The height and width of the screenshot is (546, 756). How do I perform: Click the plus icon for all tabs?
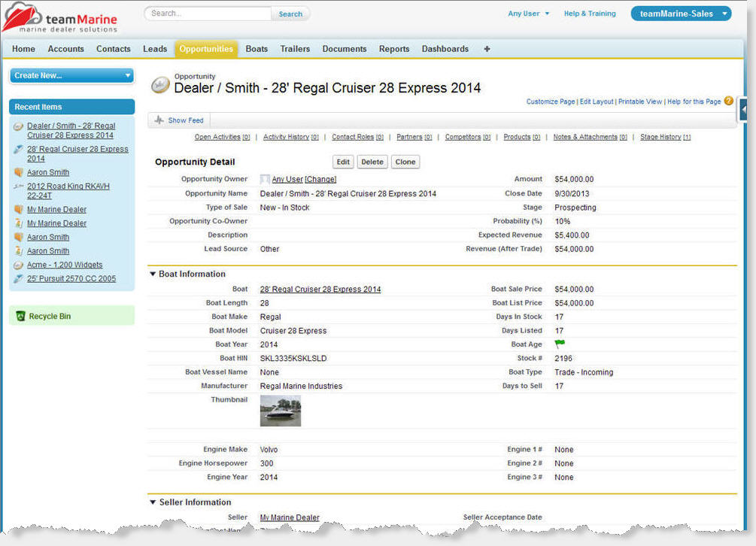487,49
